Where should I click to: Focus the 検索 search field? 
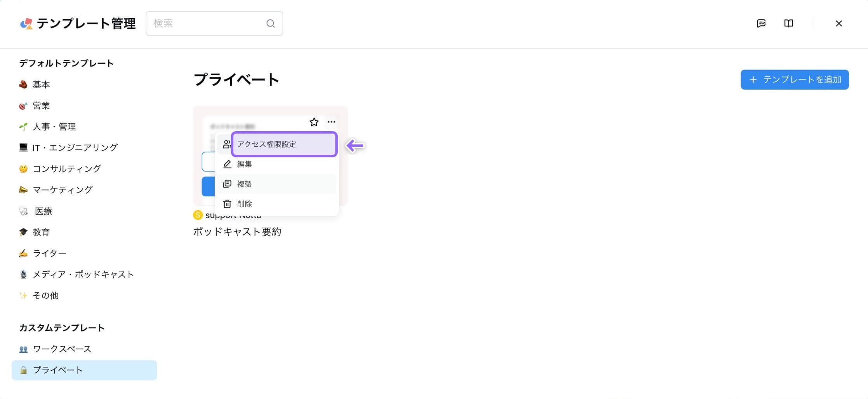tap(214, 23)
